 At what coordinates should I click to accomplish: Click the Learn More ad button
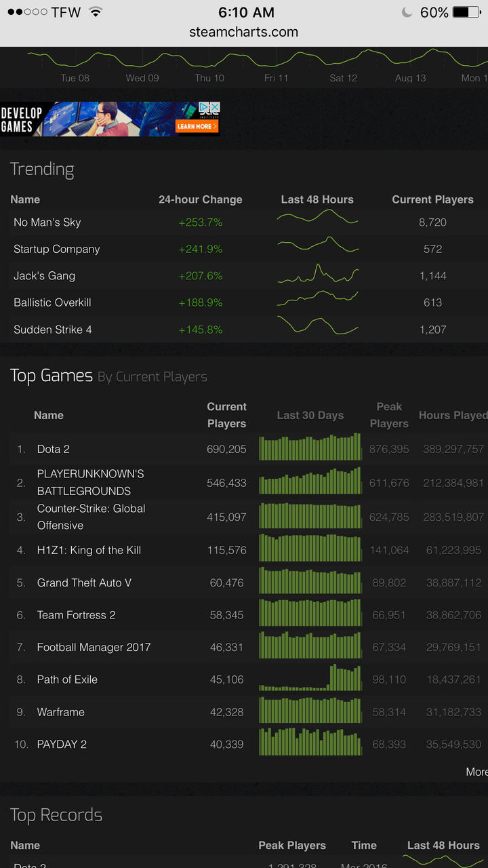[197, 126]
